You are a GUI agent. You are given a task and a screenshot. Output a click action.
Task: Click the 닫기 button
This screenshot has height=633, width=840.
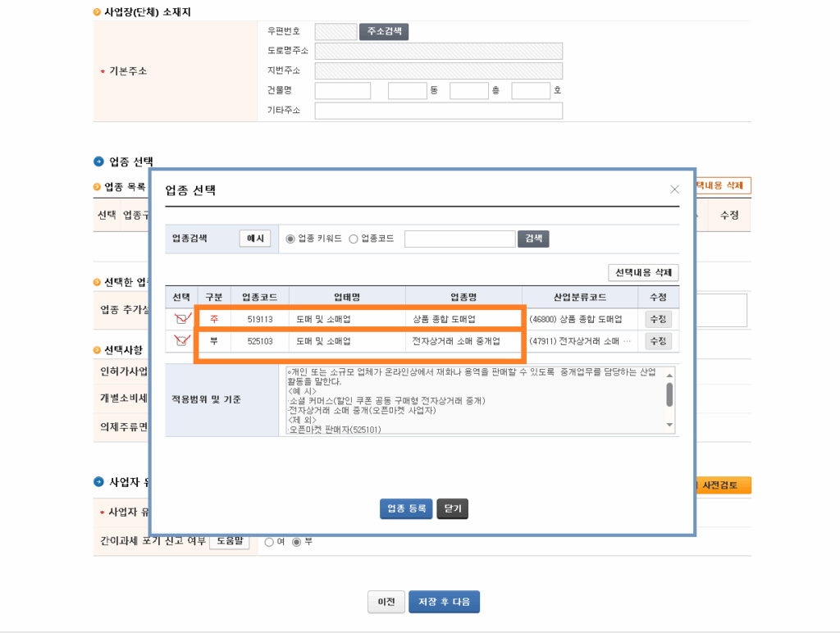pyautogui.click(x=452, y=508)
